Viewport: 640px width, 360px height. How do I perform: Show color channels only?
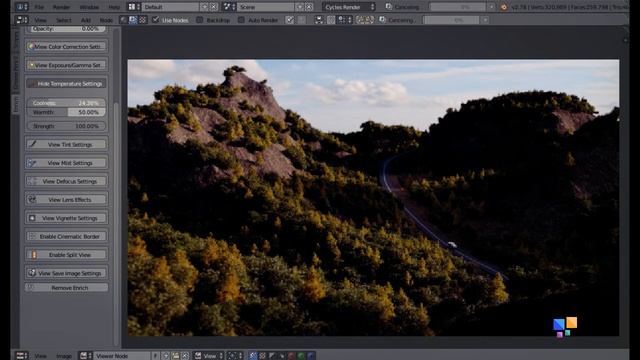pos(262,356)
